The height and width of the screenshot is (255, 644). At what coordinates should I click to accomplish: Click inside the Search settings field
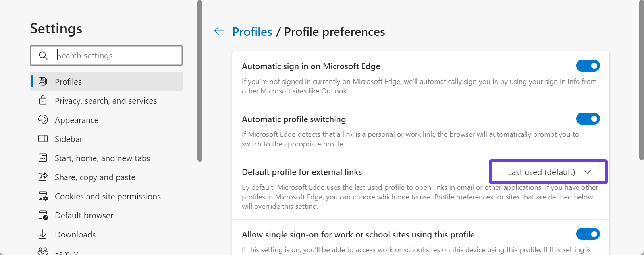coord(106,55)
